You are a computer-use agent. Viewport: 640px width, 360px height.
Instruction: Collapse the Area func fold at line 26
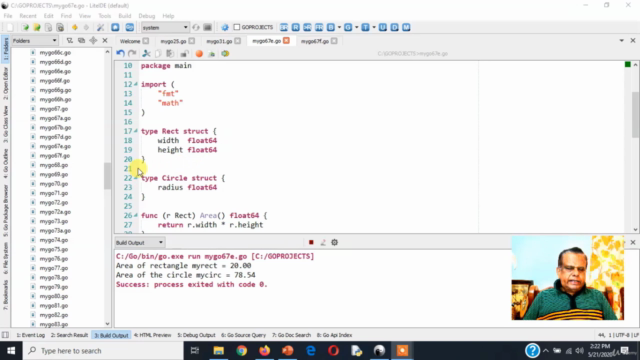click(136, 215)
